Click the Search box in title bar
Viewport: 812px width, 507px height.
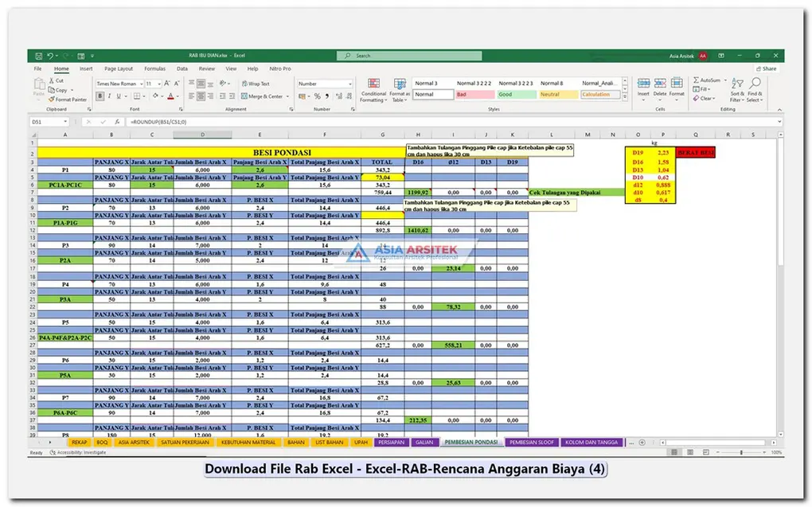point(409,56)
